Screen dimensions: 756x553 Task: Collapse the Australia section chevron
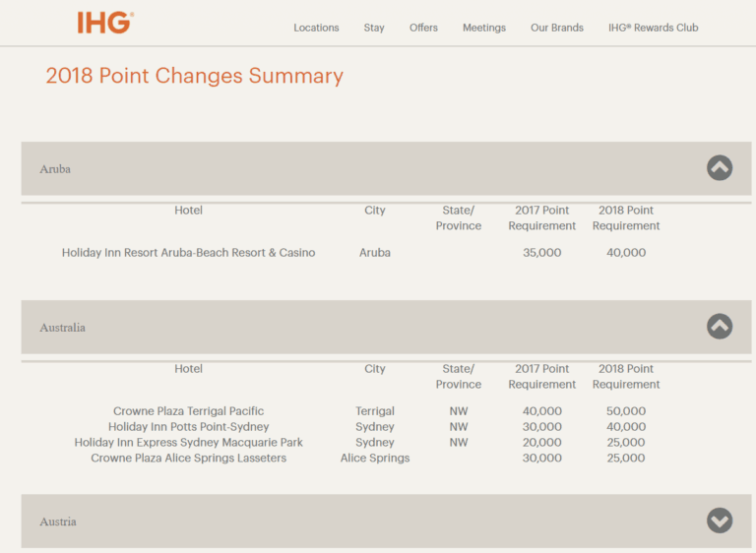coord(719,327)
